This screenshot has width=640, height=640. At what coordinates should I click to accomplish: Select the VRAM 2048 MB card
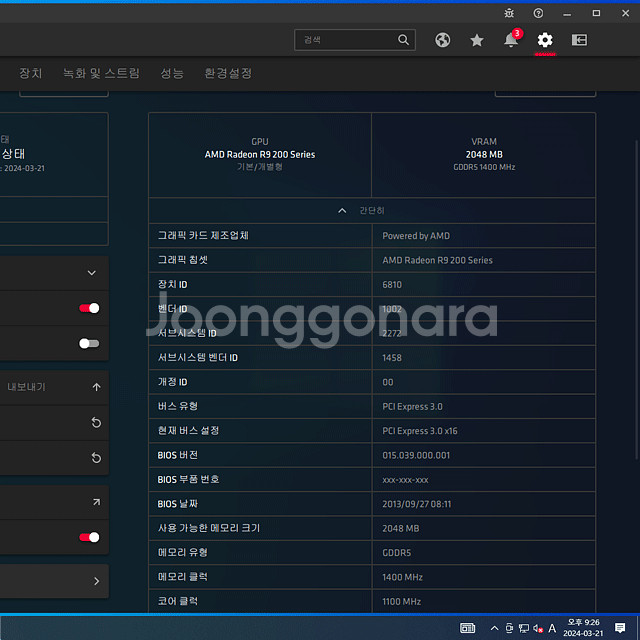[484, 155]
